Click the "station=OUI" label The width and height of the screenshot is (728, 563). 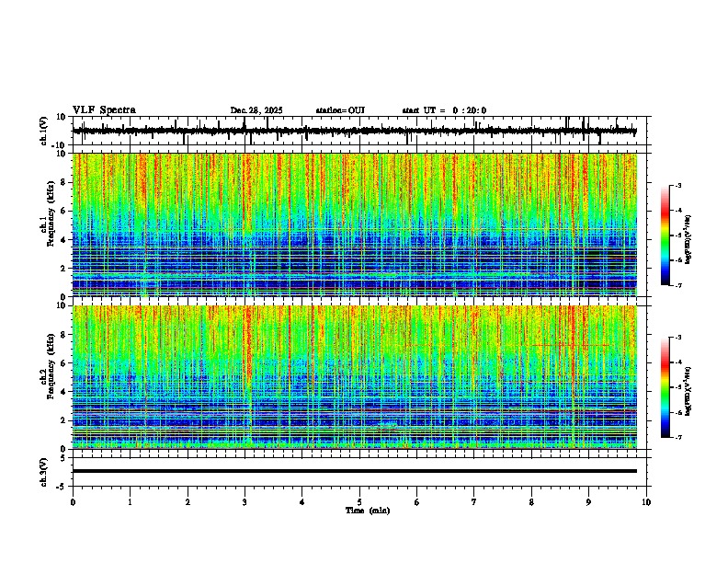[x=340, y=110]
